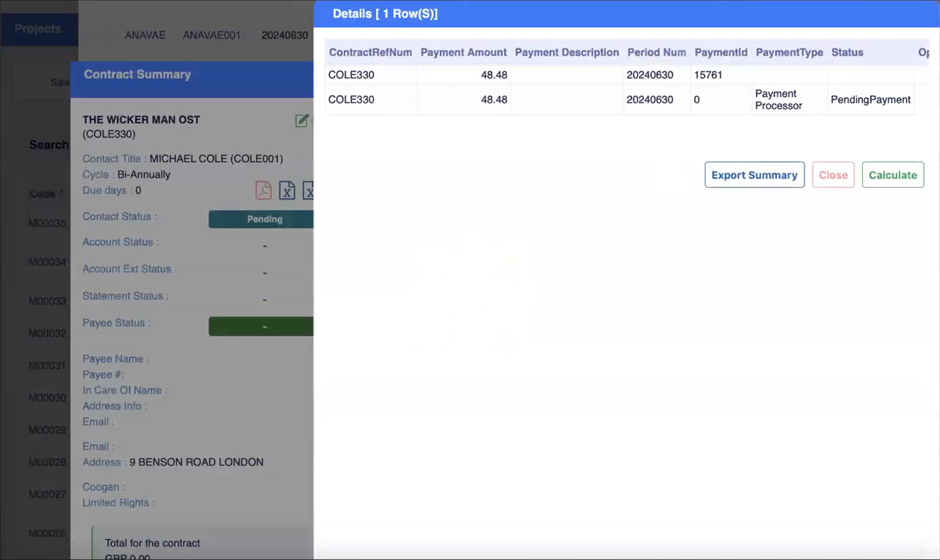Click the first Excel file icon

pyautogui.click(x=287, y=191)
